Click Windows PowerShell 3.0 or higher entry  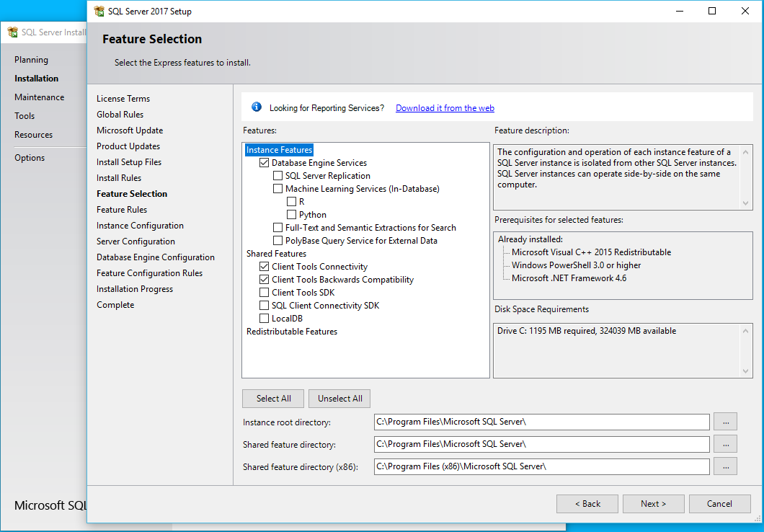tap(576, 265)
